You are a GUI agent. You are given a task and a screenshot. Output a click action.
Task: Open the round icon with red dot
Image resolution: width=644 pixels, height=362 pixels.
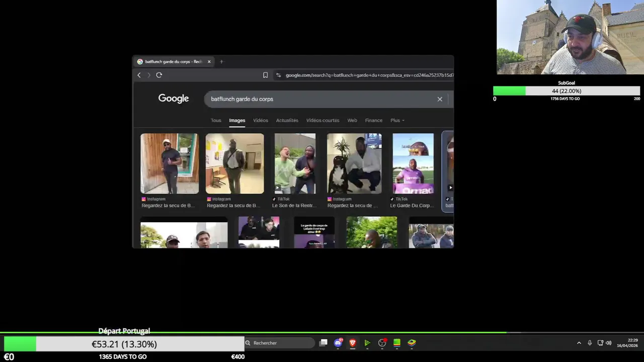[382, 343]
